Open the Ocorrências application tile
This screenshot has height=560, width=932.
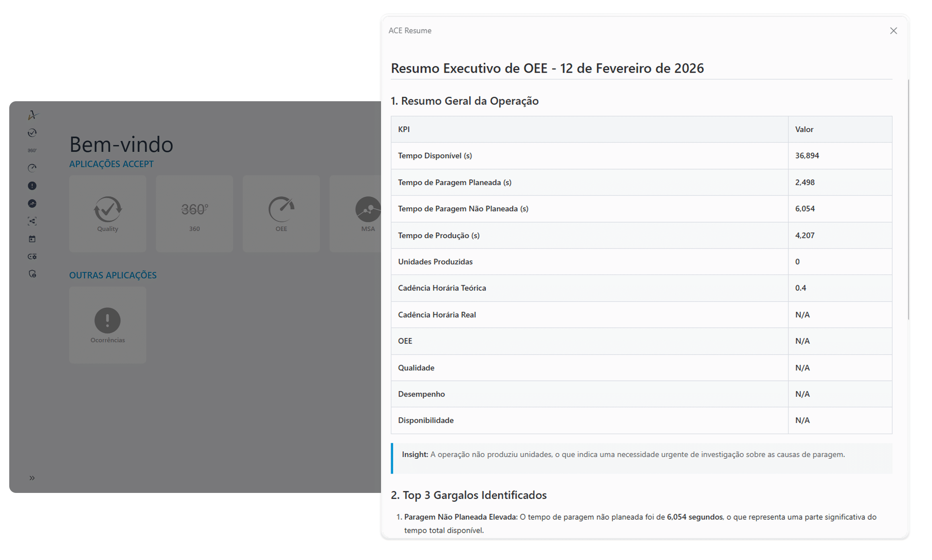coord(108,325)
